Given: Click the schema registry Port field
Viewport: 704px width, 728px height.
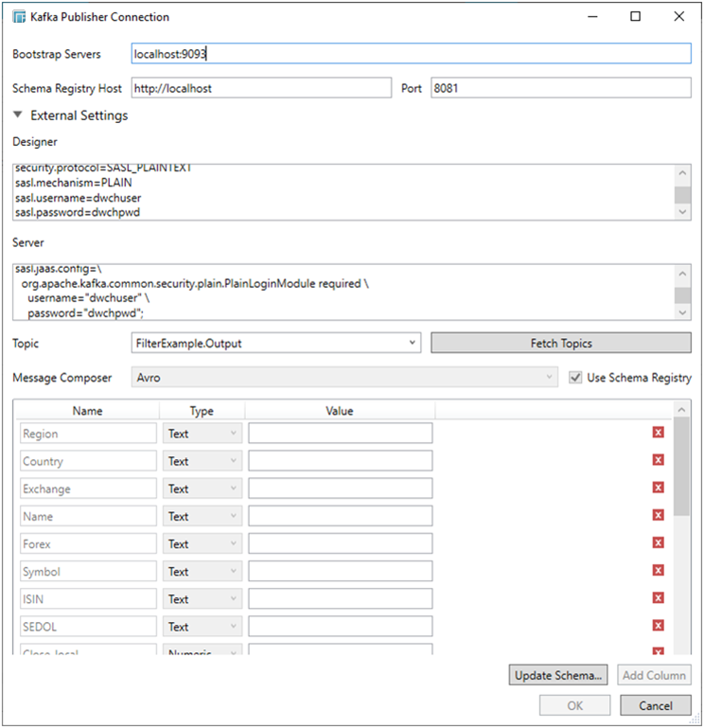Looking at the screenshot, I should click(x=560, y=88).
